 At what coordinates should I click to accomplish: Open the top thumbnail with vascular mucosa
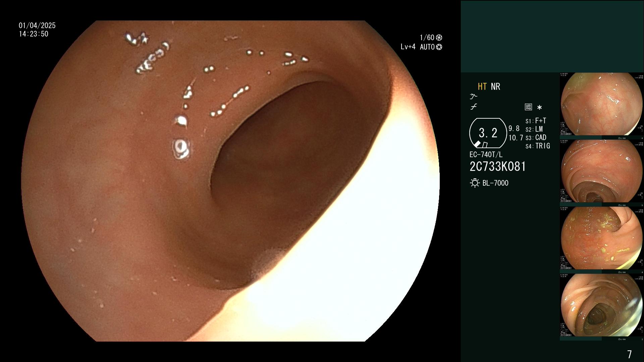point(602,104)
